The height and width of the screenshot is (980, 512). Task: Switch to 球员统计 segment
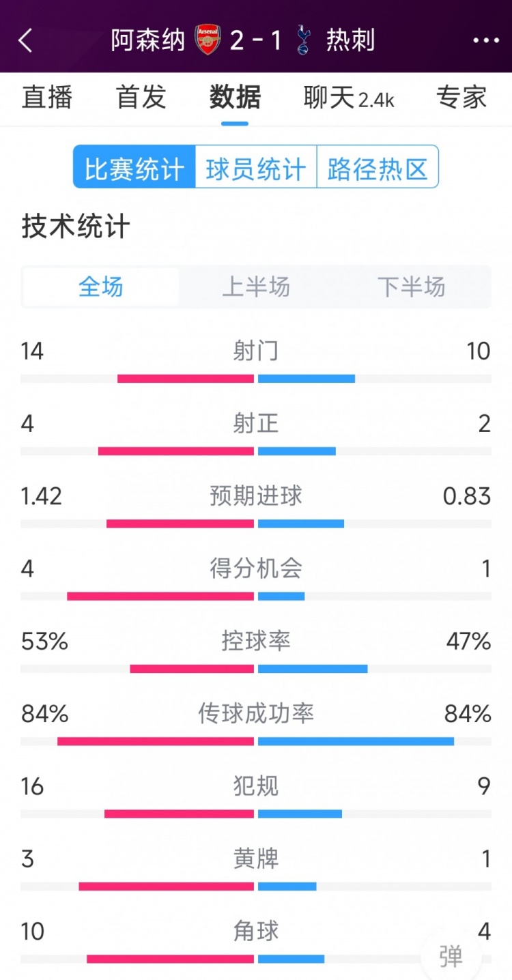[x=256, y=167]
